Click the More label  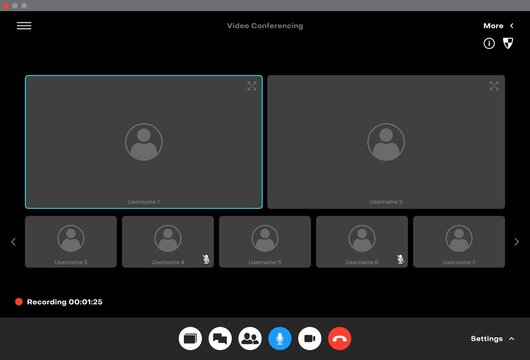tap(493, 26)
